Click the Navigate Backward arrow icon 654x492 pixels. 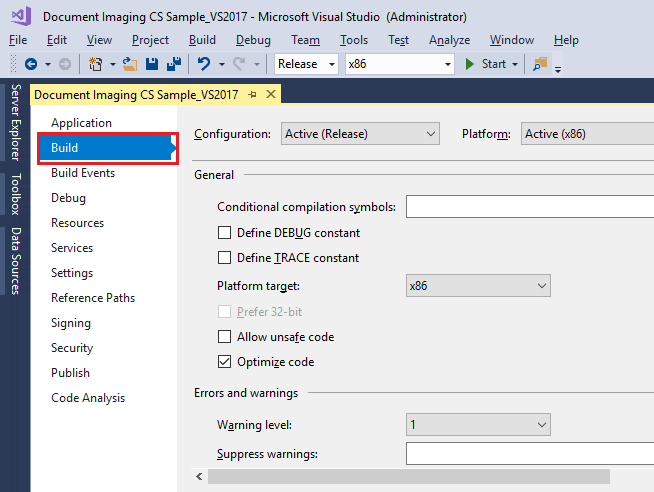[30, 64]
